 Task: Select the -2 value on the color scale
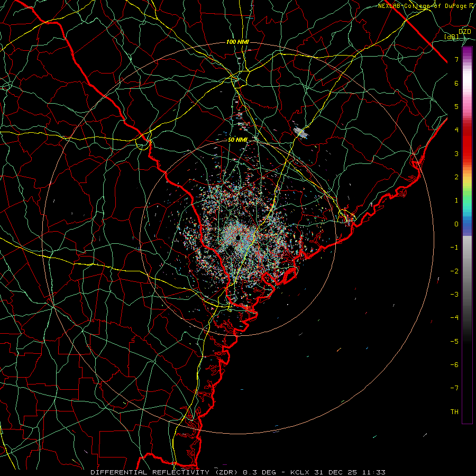(454, 271)
